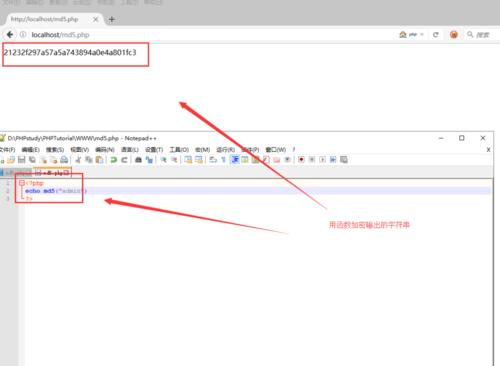Collapse the <?php code fold marker

pyautogui.click(x=22, y=183)
